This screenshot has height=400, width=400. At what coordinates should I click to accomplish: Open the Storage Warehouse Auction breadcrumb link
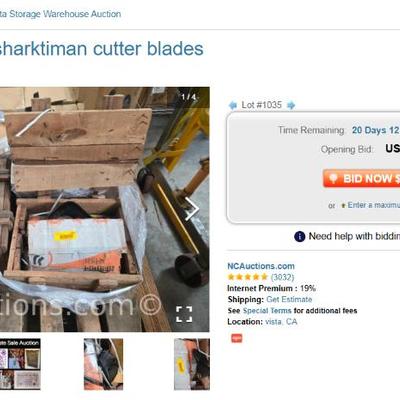click(60, 14)
